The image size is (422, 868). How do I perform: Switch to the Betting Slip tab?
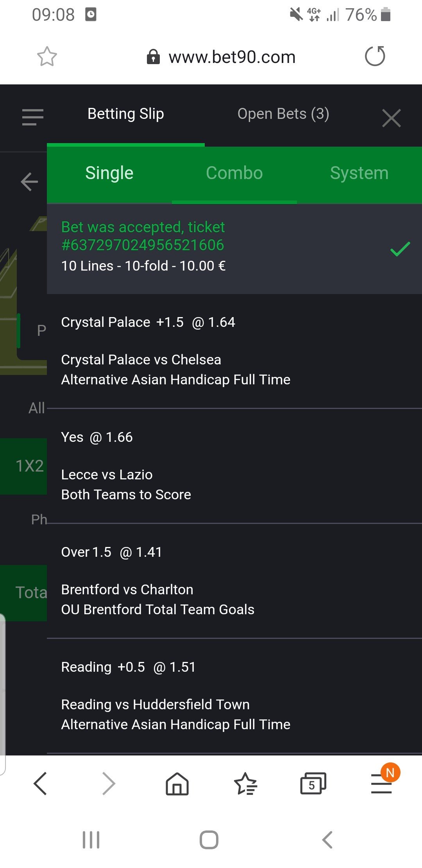126,114
